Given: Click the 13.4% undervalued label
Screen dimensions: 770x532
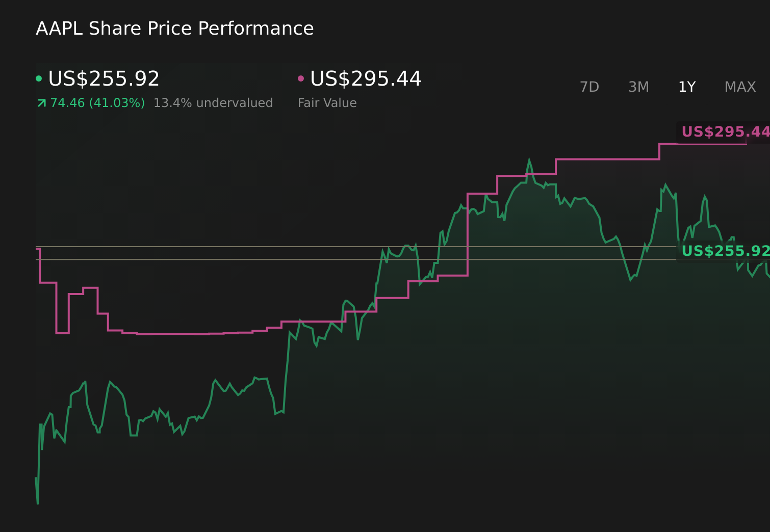Looking at the screenshot, I should tap(213, 102).
